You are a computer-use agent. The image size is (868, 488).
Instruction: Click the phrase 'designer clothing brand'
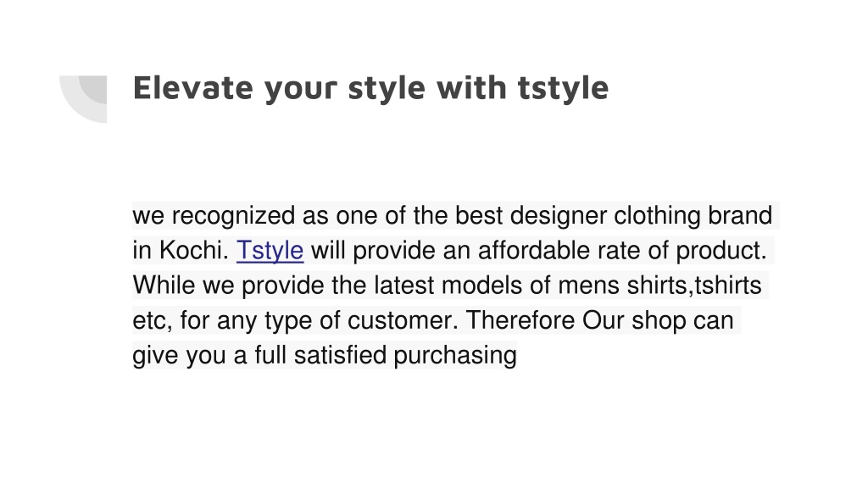[x=641, y=216]
